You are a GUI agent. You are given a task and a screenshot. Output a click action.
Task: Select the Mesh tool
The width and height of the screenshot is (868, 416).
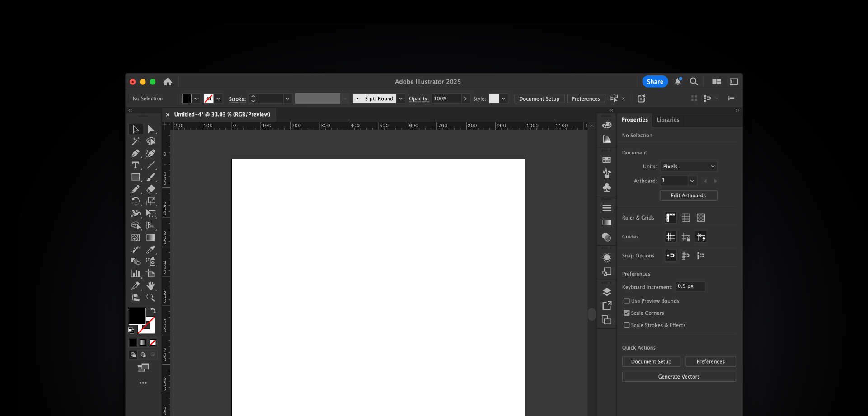coord(136,238)
